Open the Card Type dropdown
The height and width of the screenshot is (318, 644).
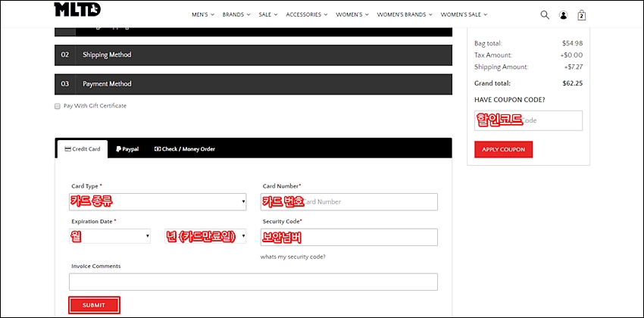(x=158, y=202)
